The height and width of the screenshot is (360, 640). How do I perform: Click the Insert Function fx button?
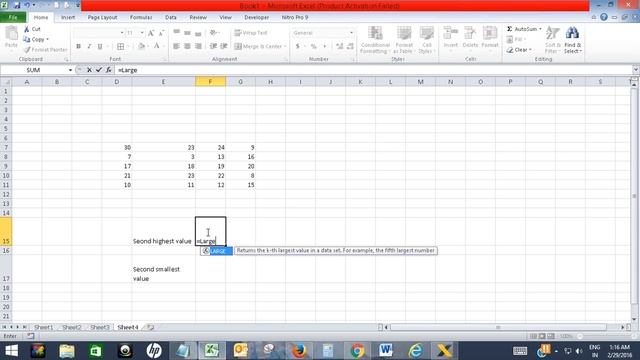[109, 70]
